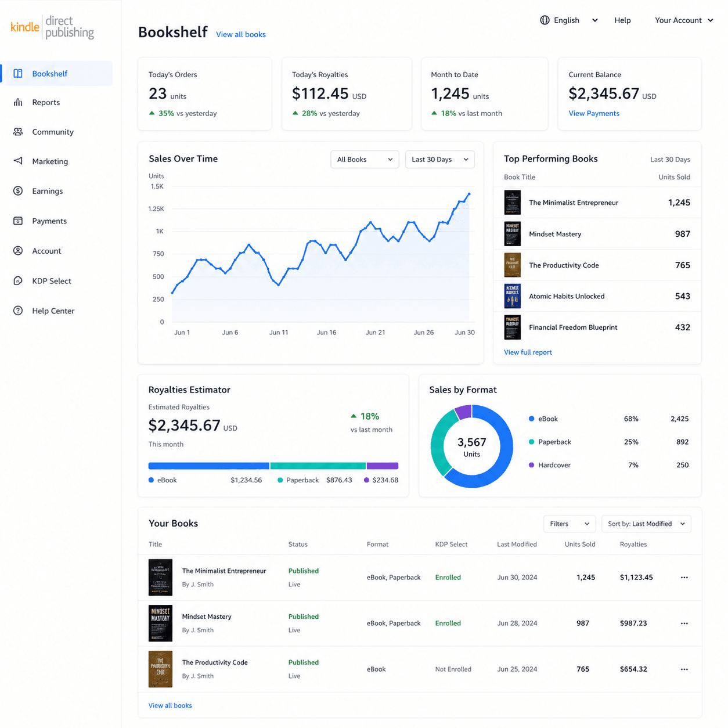This screenshot has width=728, height=728.
Task: Click the sales donut chart center
Action: 472,446
